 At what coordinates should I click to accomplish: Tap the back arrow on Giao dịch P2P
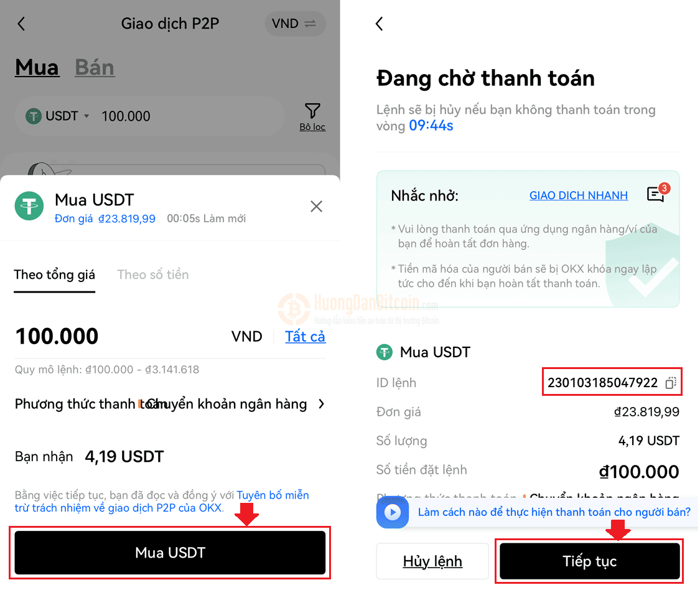(21, 24)
